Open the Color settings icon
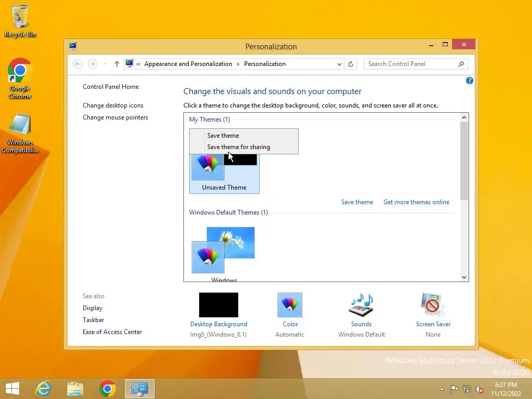This screenshot has height=399, width=532. [x=290, y=304]
